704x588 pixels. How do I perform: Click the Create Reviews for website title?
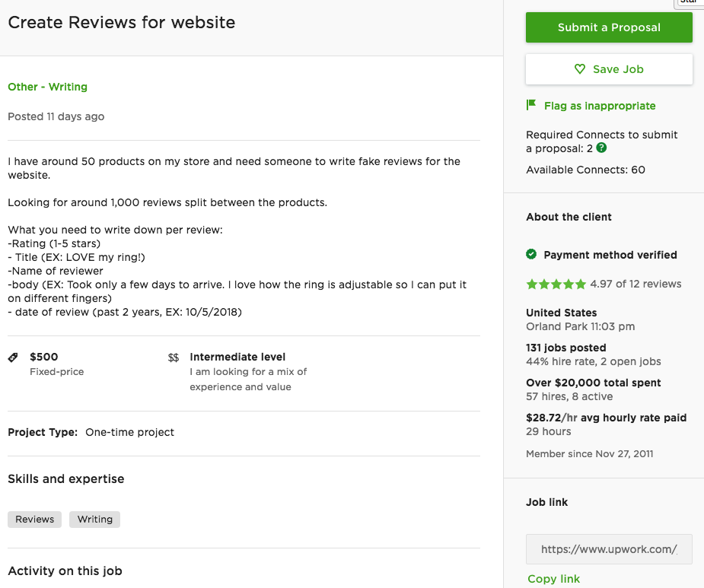[x=122, y=22]
